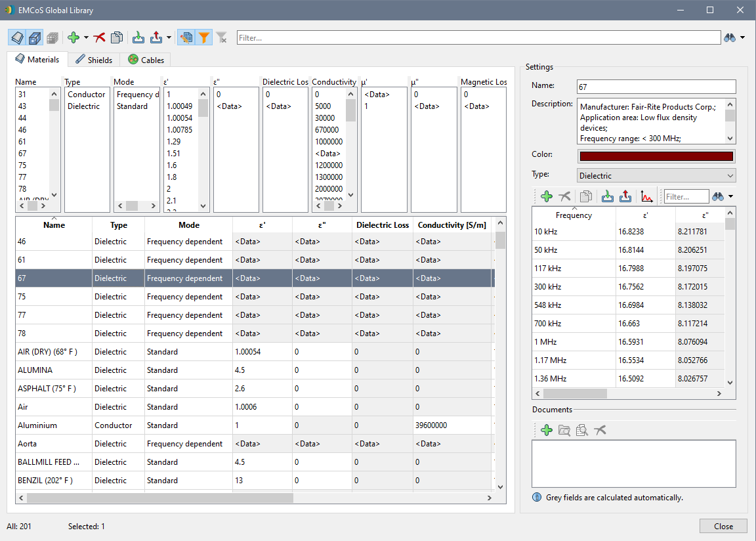Viewport: 756px width, 541px height.
Task: Click the red delete icon in the main toolbar
Action: click(x=100, y=37)
